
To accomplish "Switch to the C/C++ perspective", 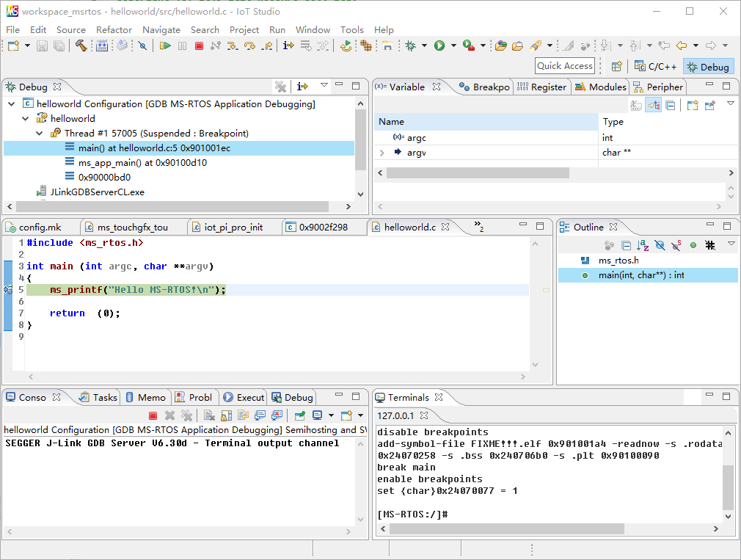I will click(655, 66).
